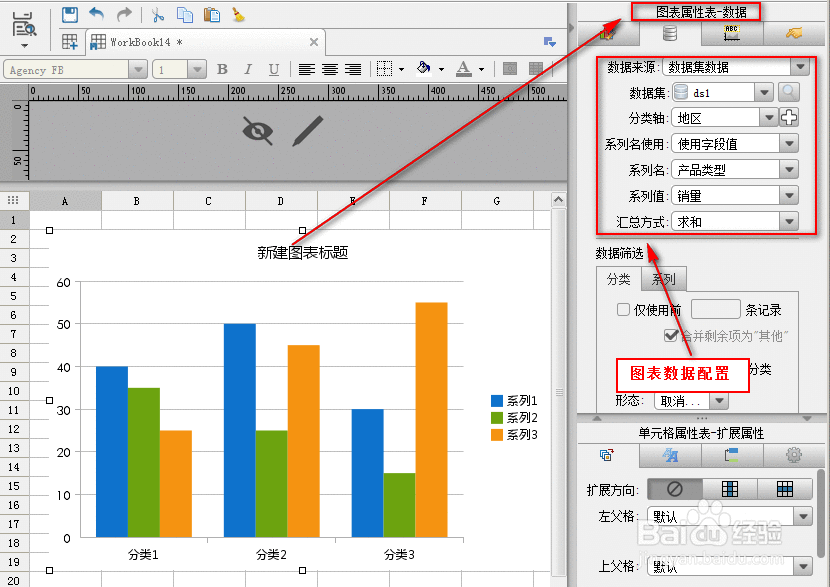Image resolution: width=830 pixels, height=587 pixels.
Task: Click the 条记录 number input field
Action: click(x=716, y=308)
